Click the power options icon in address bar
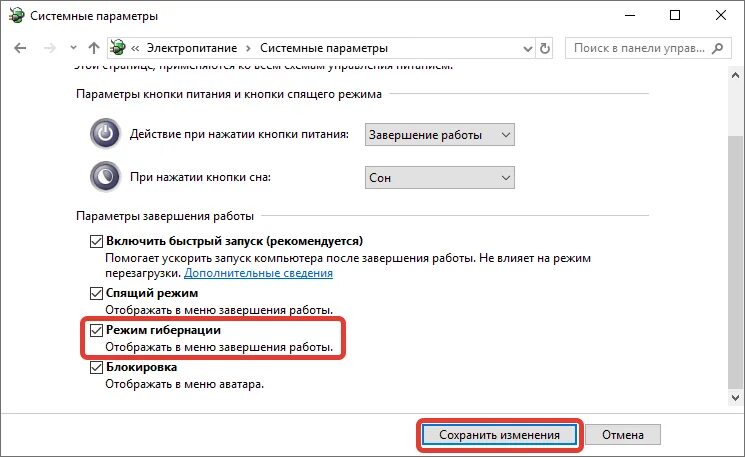Viewport: 745px width, 457px height. point(118,48)
